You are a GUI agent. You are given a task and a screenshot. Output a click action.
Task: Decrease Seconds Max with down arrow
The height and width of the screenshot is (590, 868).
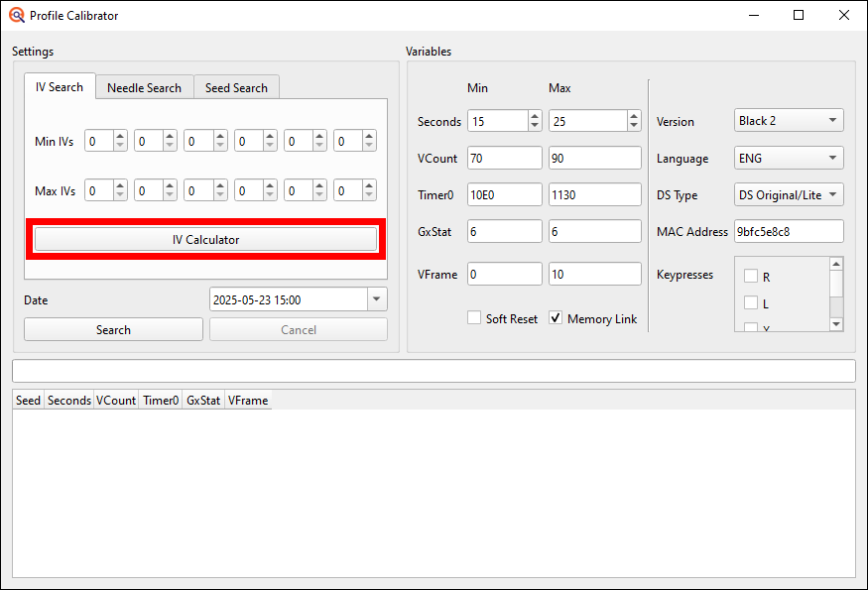(x=634, y=126)
